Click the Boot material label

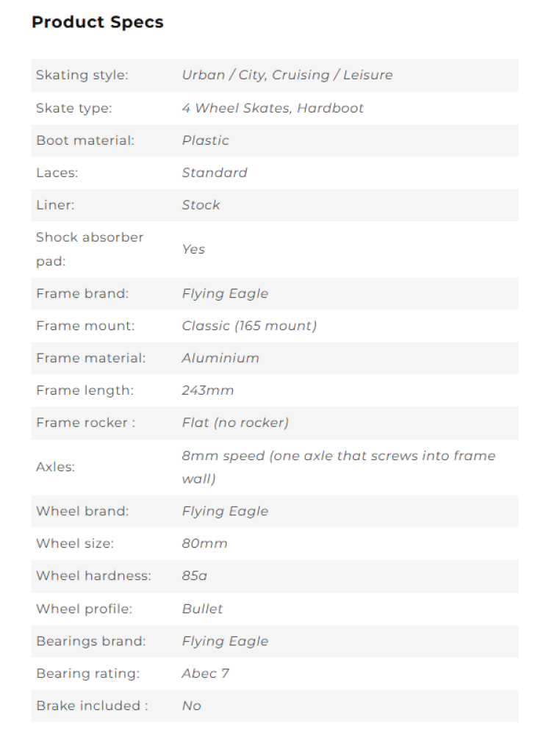85,140
